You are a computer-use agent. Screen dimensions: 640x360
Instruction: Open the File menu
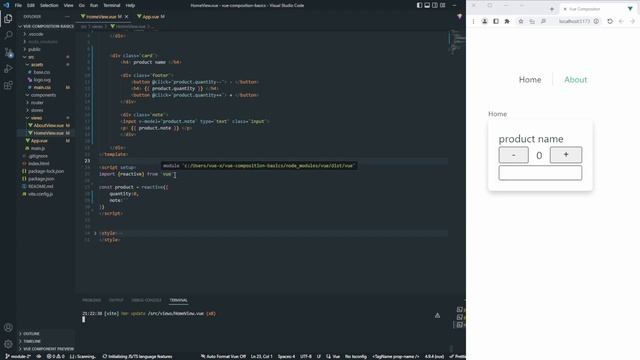click(x=18, y=5)
